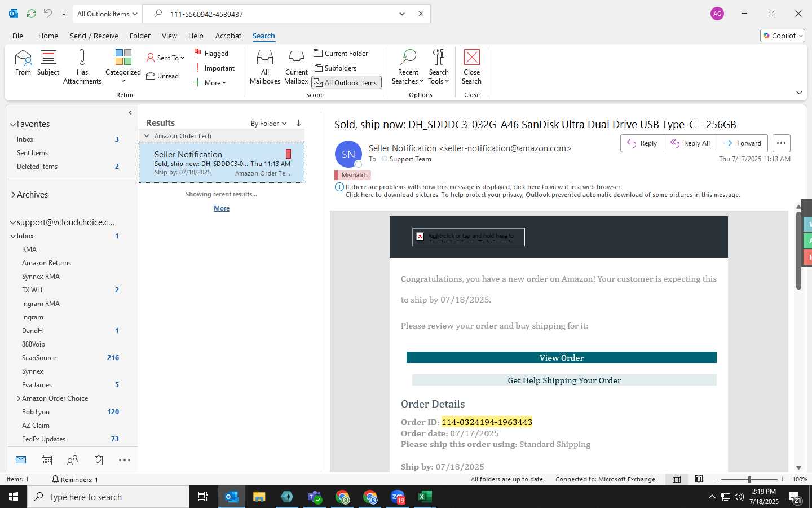Open Tasks view in navigation bar
This screenshot has height=508, width=812.
click(99, 460)
